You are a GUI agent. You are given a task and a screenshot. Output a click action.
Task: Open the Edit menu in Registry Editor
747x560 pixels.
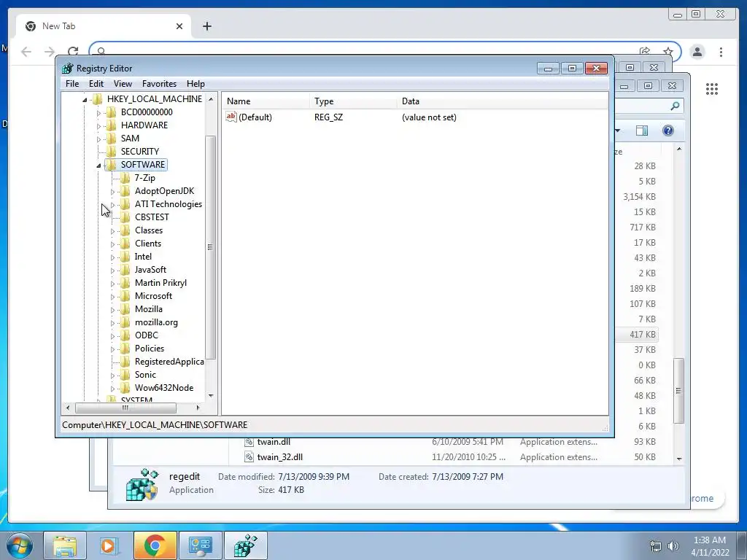[x=96, y=84]
